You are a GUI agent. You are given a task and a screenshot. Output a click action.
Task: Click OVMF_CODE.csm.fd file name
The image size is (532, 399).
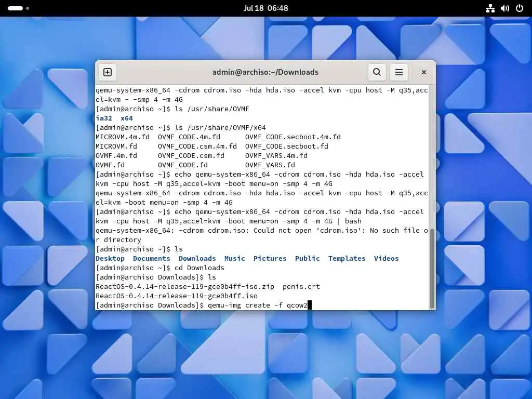click(191, 156)
